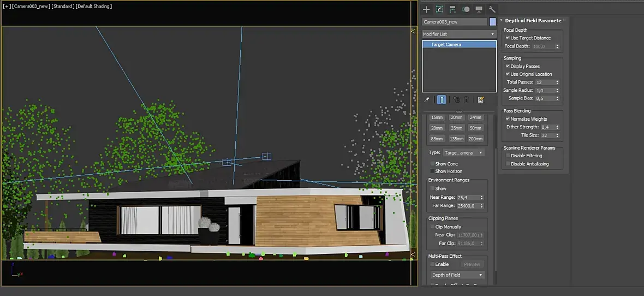Switch to the Modify panel icon
The height and width of the screenshot is (296, 644).
click(440, 9)
